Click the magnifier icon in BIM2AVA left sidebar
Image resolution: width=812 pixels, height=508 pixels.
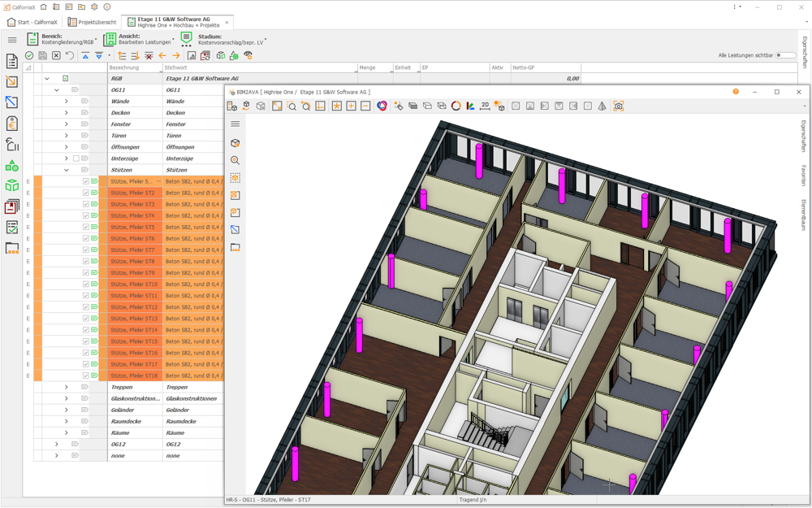235,160
